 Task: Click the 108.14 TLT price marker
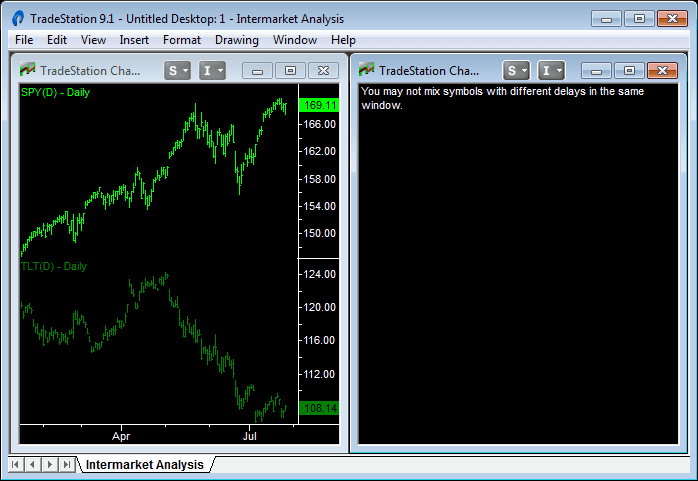319,408
